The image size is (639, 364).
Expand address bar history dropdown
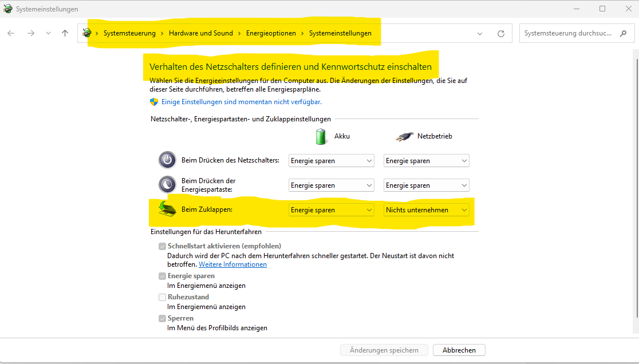tap(480, 34)
